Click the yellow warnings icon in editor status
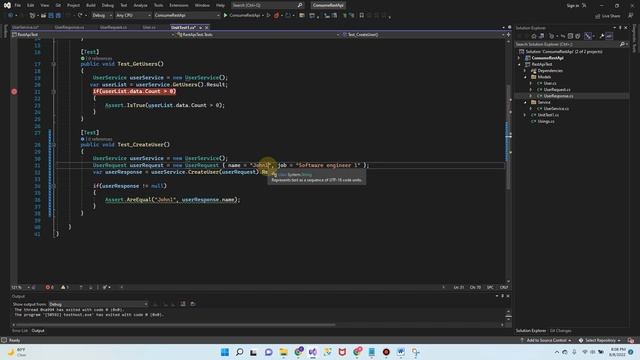The image size is (640, 360). coord(64,287)
